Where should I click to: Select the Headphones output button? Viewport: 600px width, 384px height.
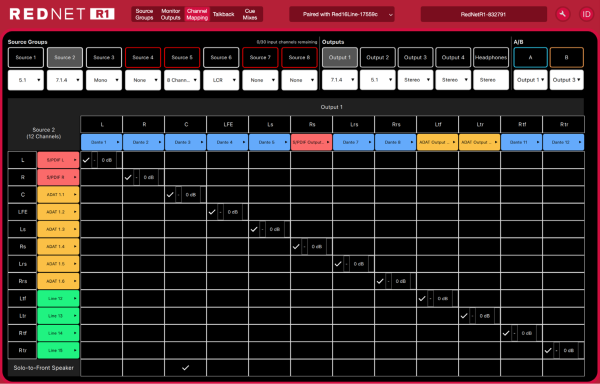(x=491, y=57)
